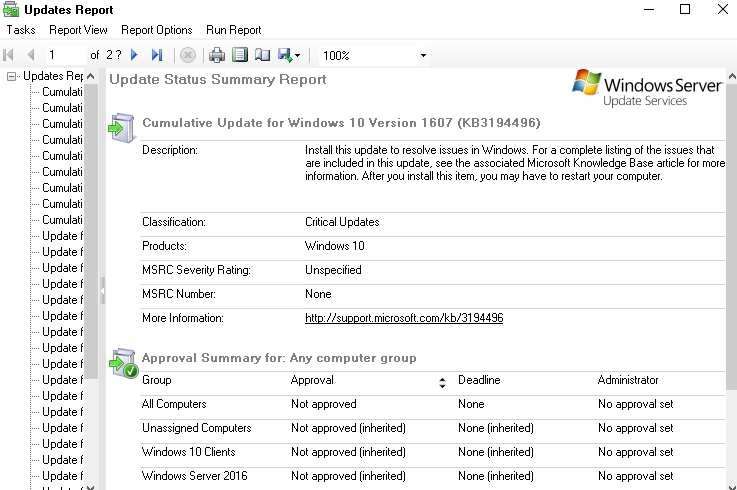Select the first Update f tree entry

[x=62, y=236]
